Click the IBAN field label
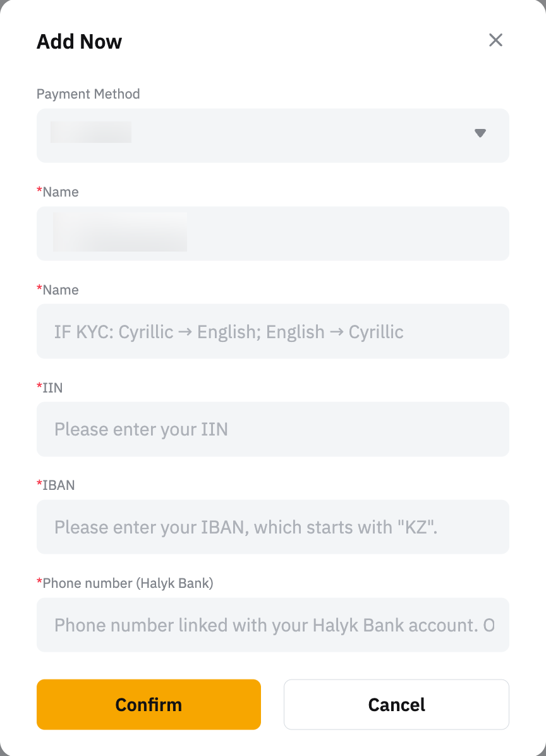 [59, 485]
